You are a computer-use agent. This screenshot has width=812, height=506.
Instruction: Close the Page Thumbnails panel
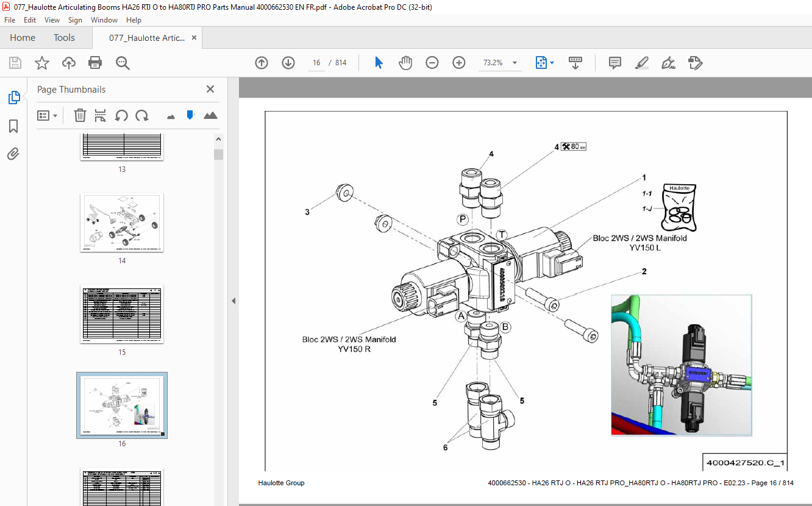tap(210, 89)
